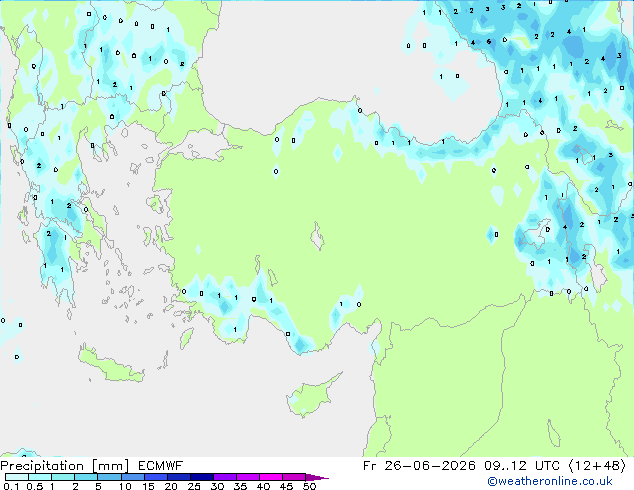The image size is (634, 490).
Task: Pick the 10–15 mm blue legend swatch
Action: click(x=132, y=477)
